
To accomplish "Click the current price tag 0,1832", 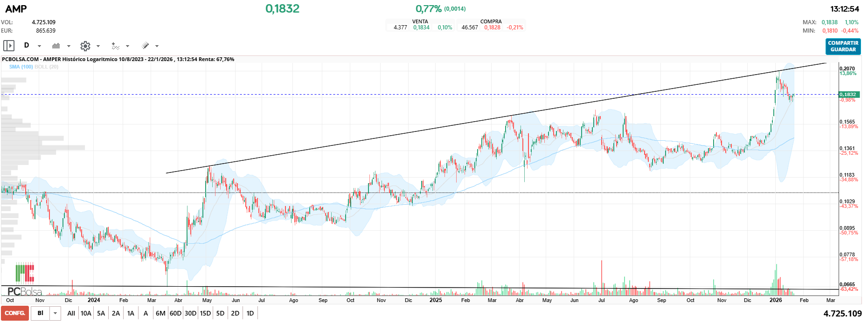I will (848, 95).
